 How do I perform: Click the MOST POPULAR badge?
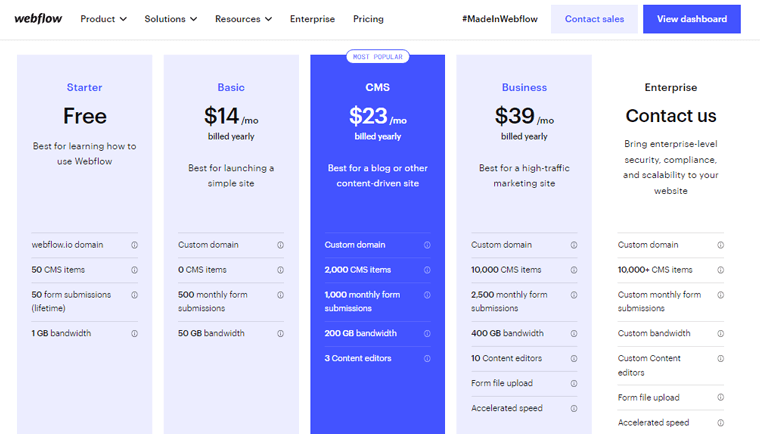tap(378, 57)
